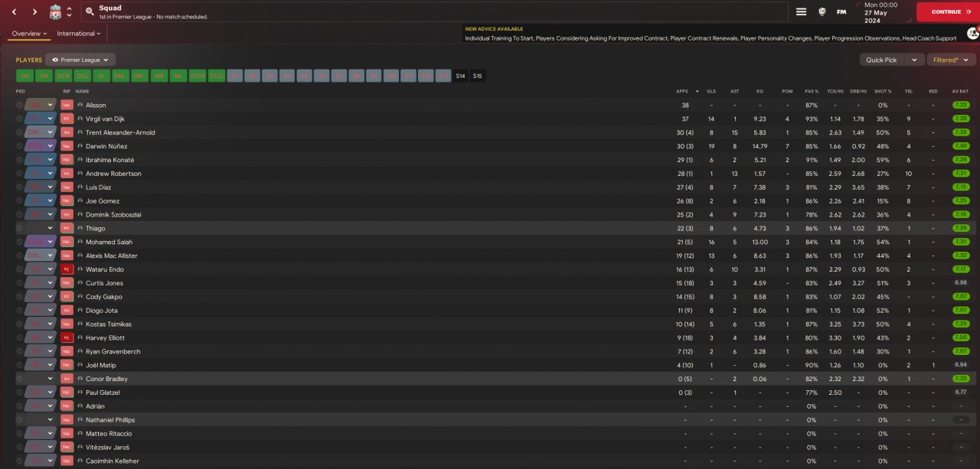Click the Vac badge for Darwin Núñez

[67, 146]
